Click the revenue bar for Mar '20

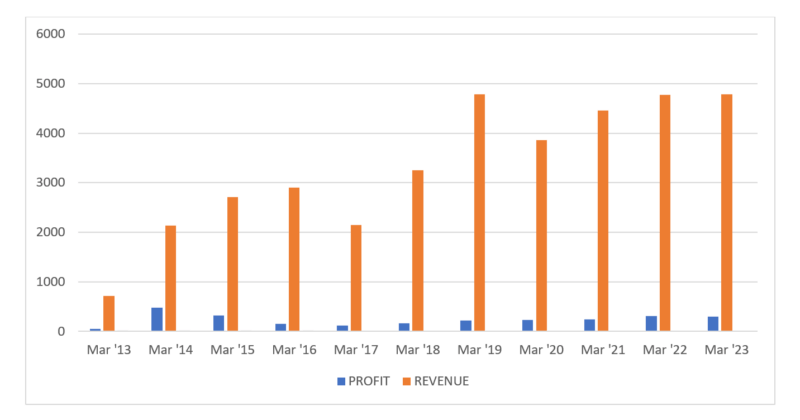541,235
